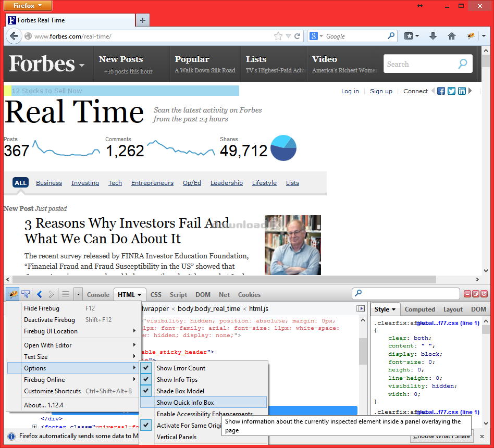Open About... 1.12.4 entry
Image resolution: width=494 pixels, height=448 pixels.
tap(73, 405)
